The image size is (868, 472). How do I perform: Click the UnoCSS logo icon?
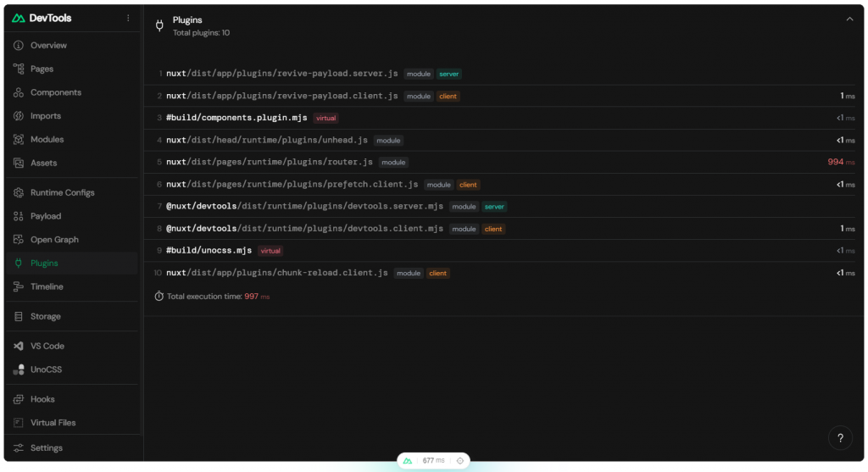point(19,369)
